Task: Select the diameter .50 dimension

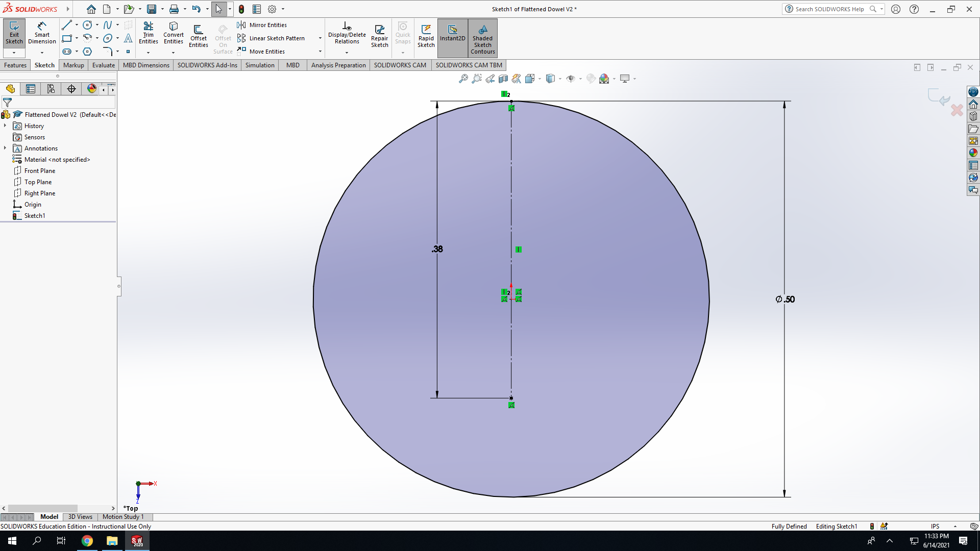Action: point(785,299)
